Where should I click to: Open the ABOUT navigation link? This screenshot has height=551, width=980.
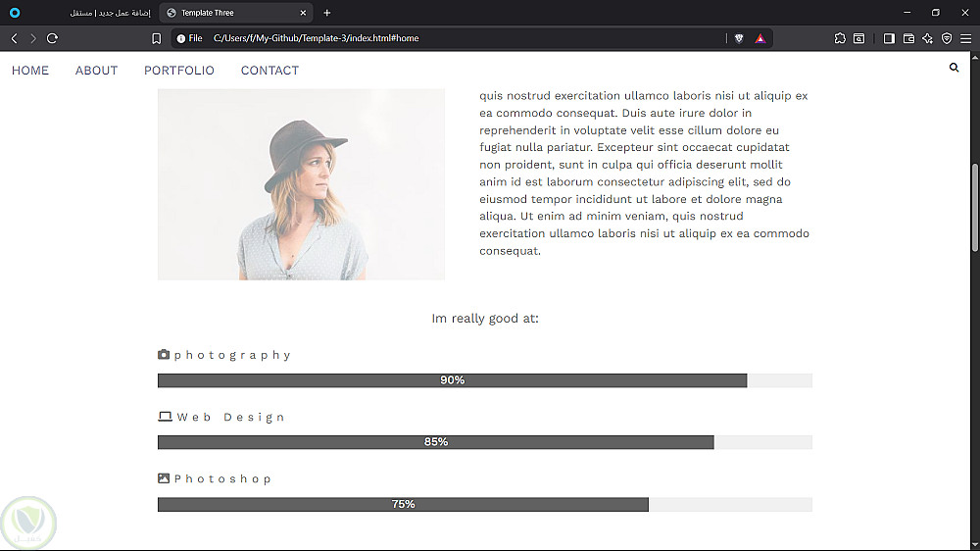(x=96, y=71)
